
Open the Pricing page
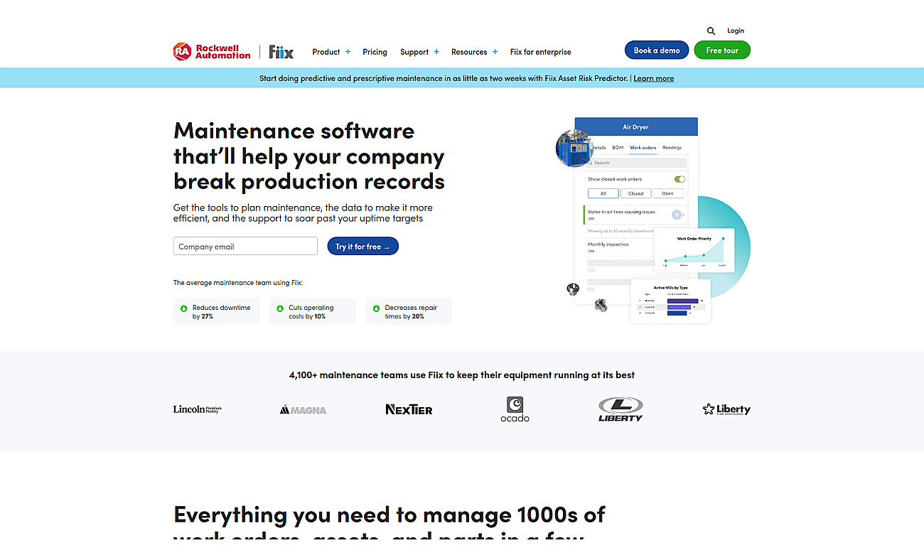pos(375,52)
